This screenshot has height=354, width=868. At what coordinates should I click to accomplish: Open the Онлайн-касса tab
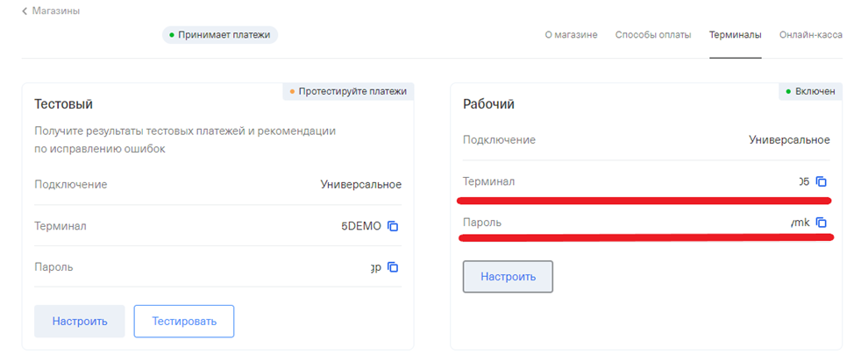[x=811, y=35]
